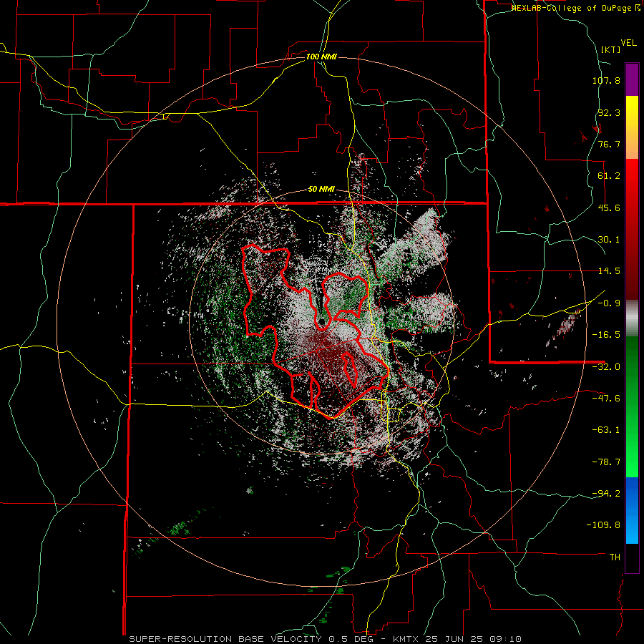Click the Super-Resolution Base Velocity caption text
Viewport: 644px width, 644px height.
[x=326, y=639]
